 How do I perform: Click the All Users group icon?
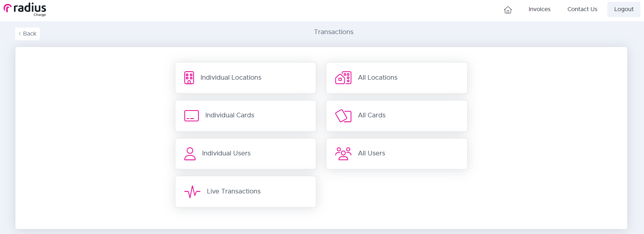(x=343, y=154)
